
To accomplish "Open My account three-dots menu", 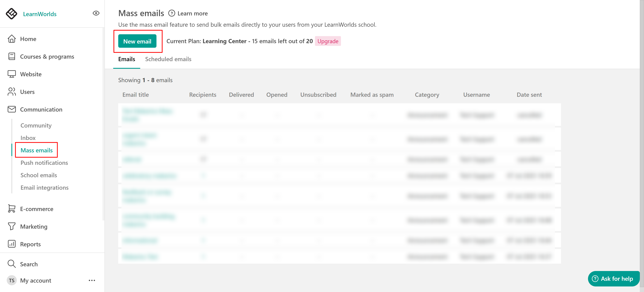I will tap(92, 280).
